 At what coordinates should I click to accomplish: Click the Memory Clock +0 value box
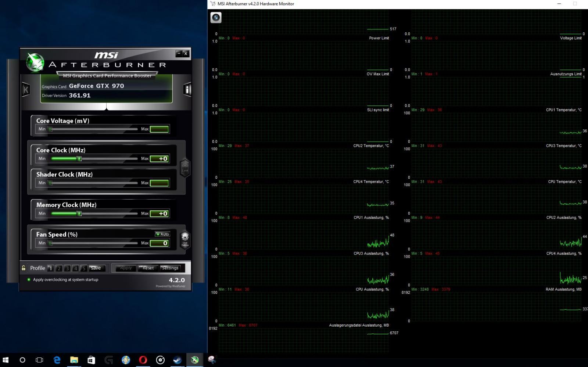point(159,213)
